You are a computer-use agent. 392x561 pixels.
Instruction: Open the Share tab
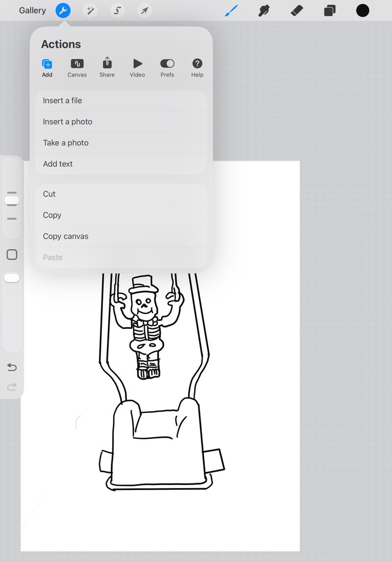[107, 68]
